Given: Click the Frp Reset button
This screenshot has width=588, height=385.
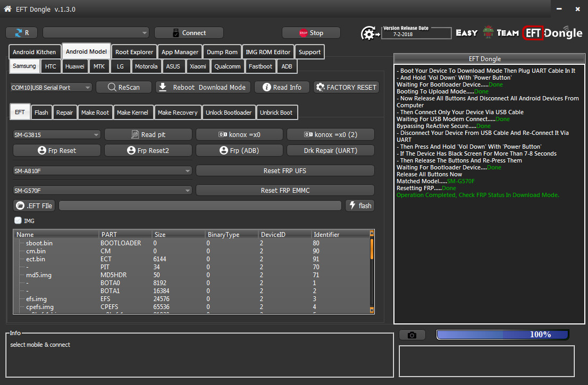Looking at the screenshot, I should coord(57,151).
